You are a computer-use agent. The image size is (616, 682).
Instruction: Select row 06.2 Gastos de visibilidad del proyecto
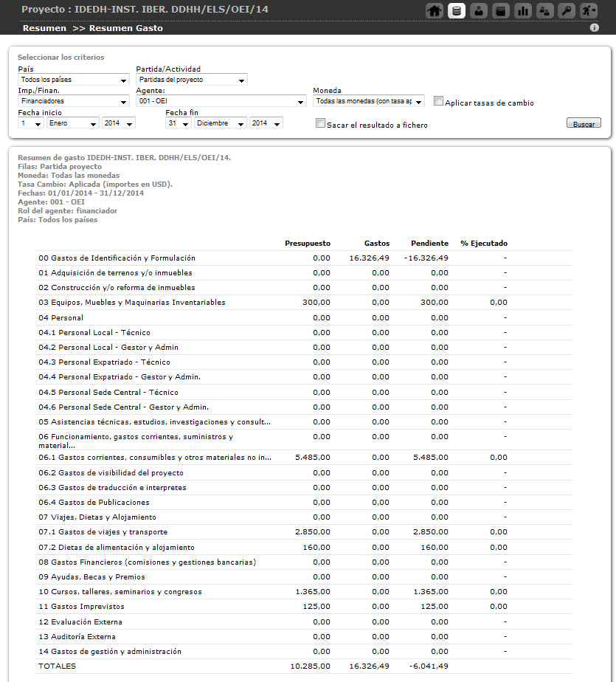point(304,473)
